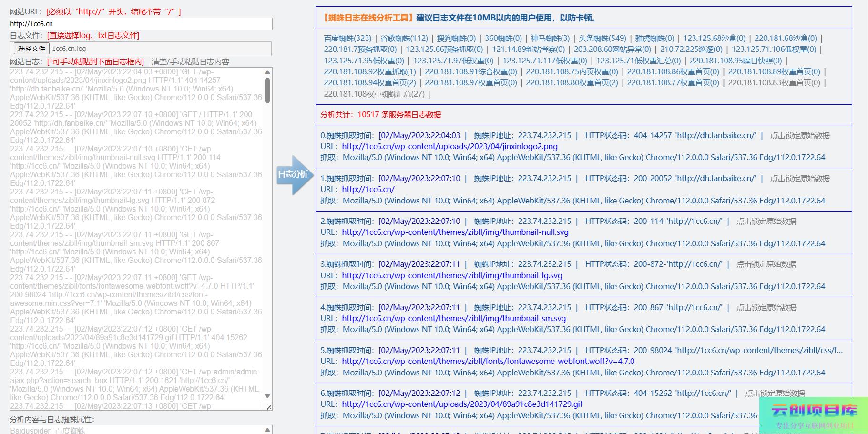Click 点击锁定原始数据 in entry 0
Screen dimensions: 868x434
(x=800, y=135)
